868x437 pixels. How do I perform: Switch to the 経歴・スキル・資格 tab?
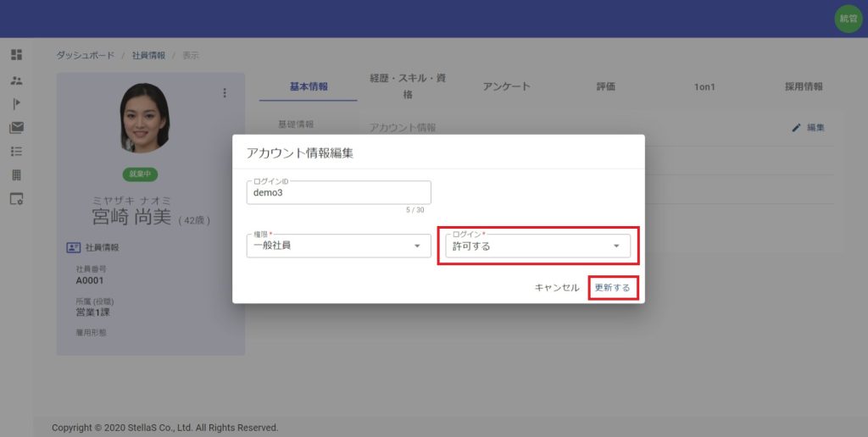point(408,86)
